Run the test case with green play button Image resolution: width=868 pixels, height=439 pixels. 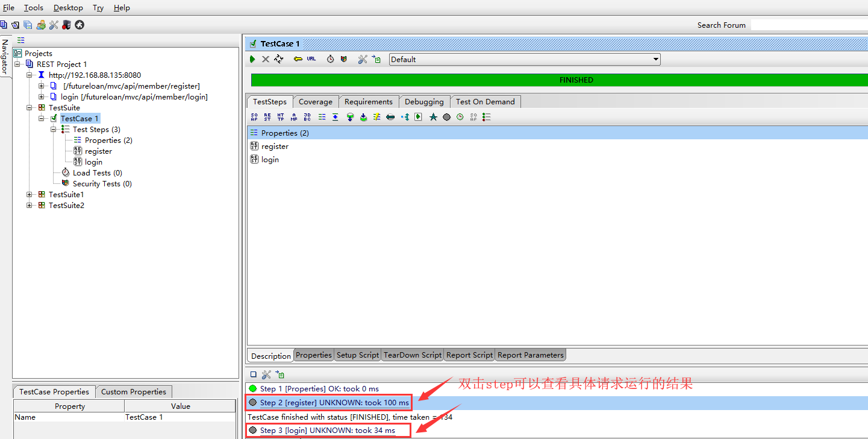[252, 59]
